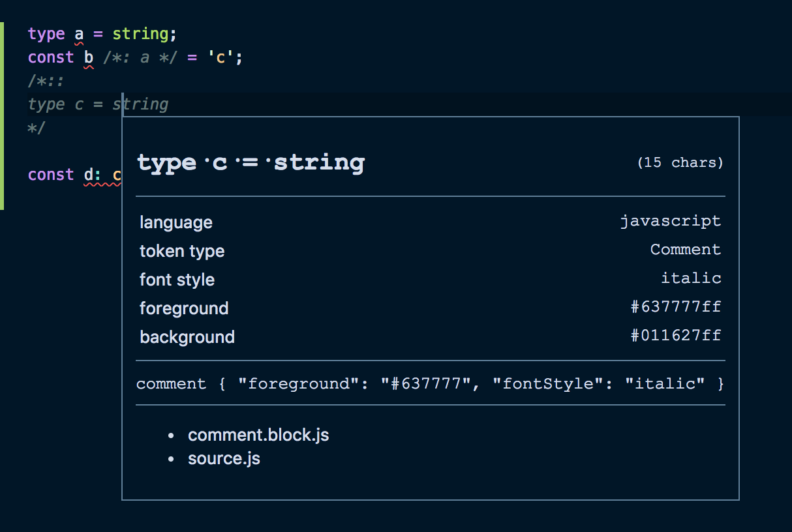Viewport: 792px width, 532px height.
Task: Click the 'type' keyword on line one
Action: click(x=46, y=34)
